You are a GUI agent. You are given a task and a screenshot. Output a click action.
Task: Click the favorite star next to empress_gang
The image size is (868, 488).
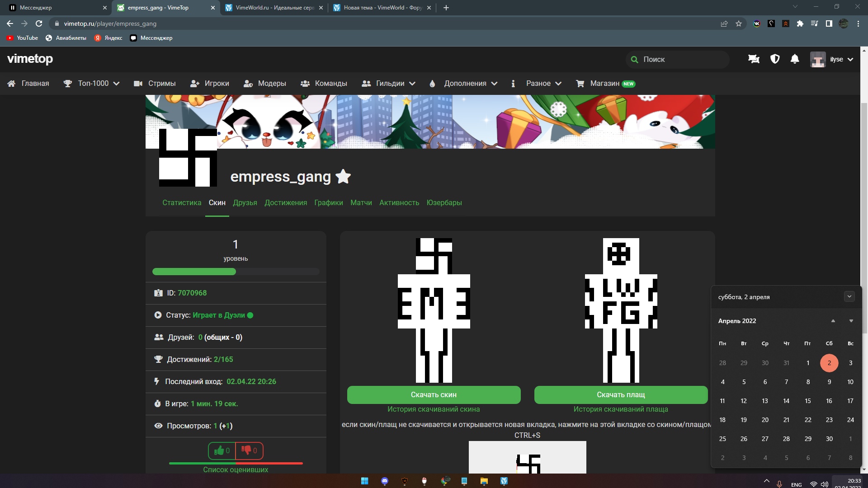click(343, 176)
